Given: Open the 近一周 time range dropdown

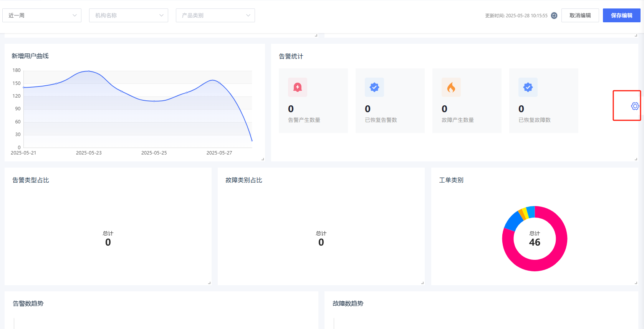Looking at the screenshot, I should click(42, 15).
